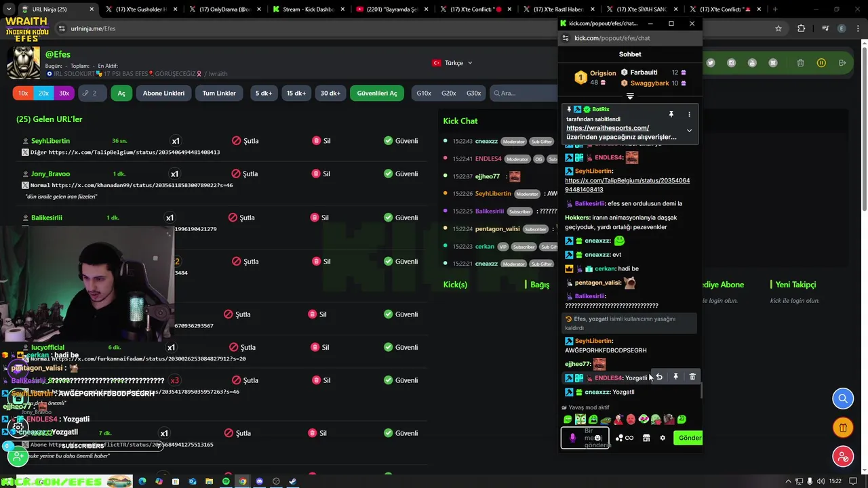Delete the ENDLES4 Yozgatli message with the trash icon
Screen dimensions: 868x488
[x=692, y=377]
